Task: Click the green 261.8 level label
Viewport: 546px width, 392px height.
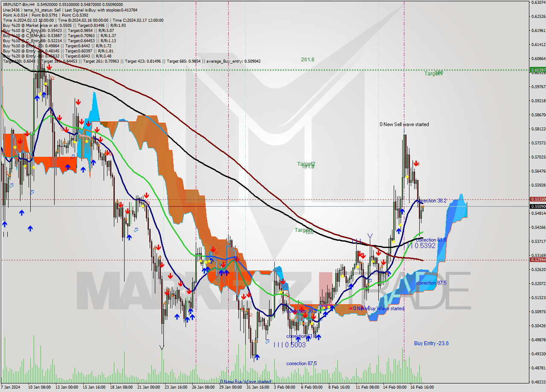Action: [308, 60]
